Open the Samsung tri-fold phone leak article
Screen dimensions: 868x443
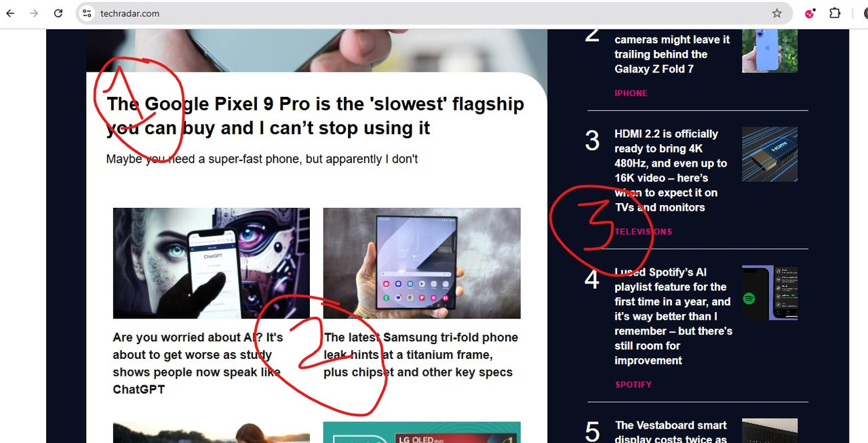[x=420, y=354]
